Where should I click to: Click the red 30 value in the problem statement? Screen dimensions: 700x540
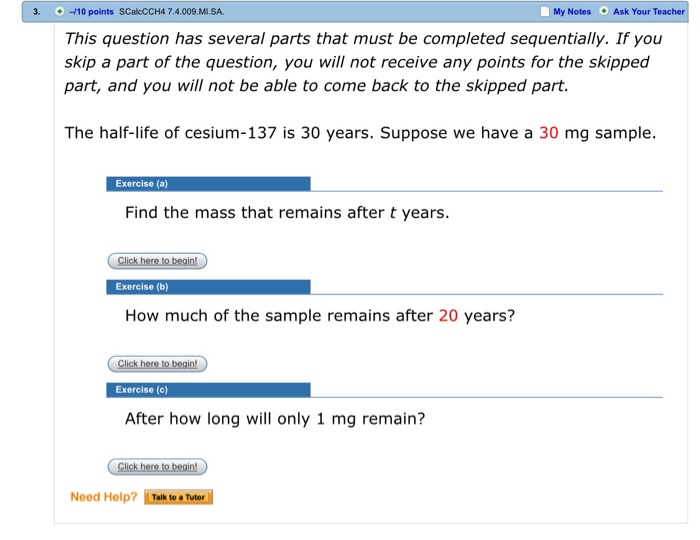pos(549,133)
